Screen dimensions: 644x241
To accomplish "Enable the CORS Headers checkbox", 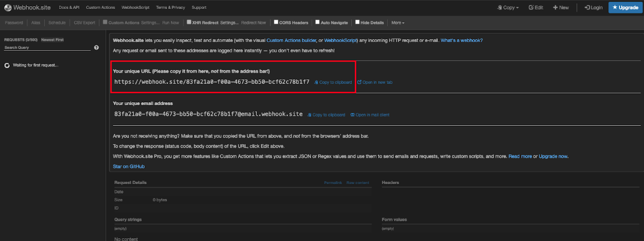I will 276,22.
